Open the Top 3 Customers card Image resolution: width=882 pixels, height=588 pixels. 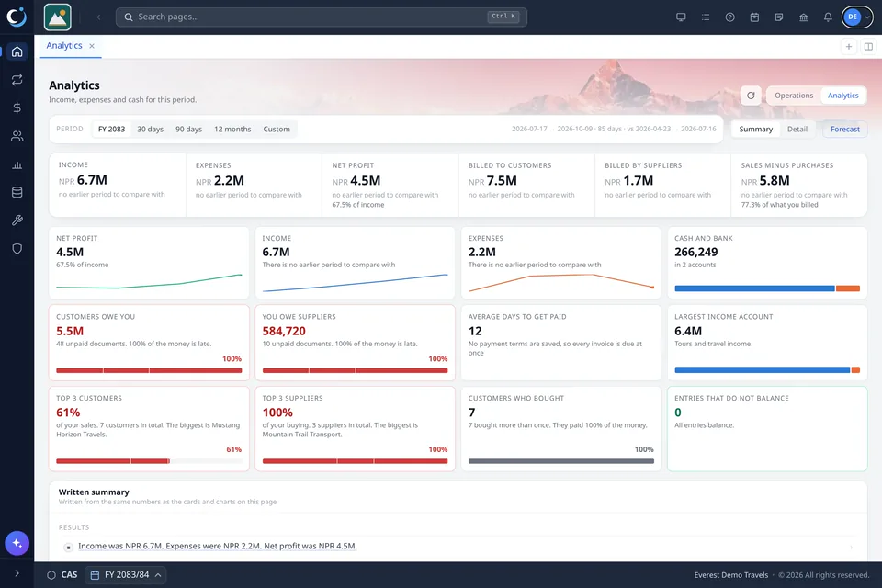[x=149, y=429]
